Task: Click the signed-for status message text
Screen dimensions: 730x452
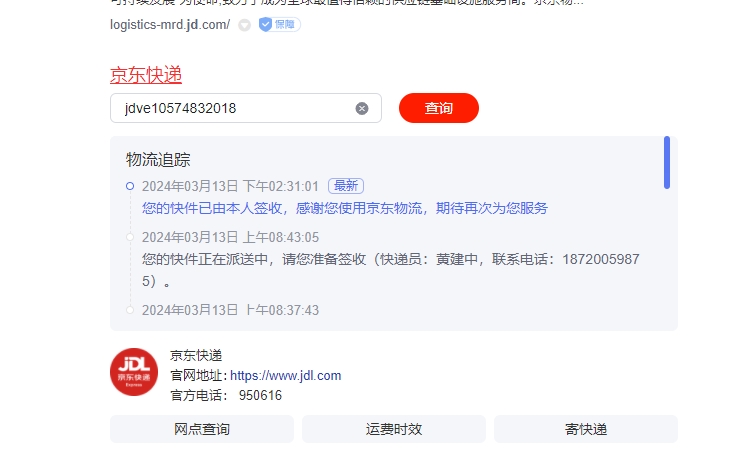Action: click(x=345, y=208)
